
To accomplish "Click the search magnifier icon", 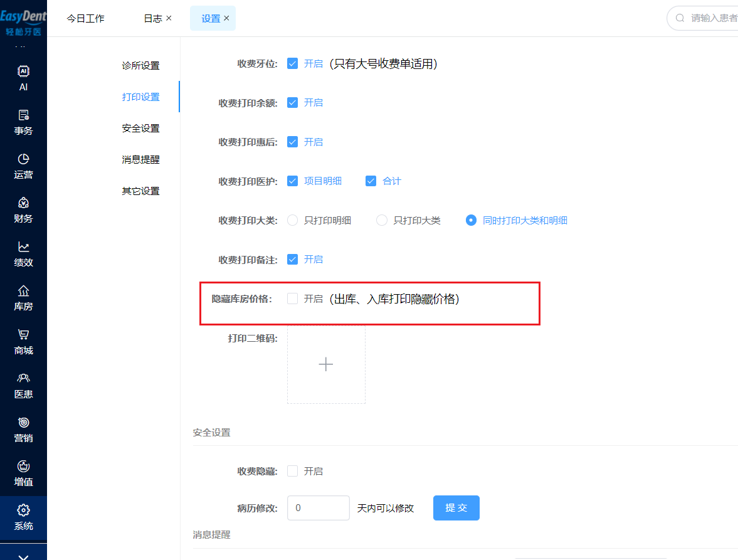I will 680,18.
